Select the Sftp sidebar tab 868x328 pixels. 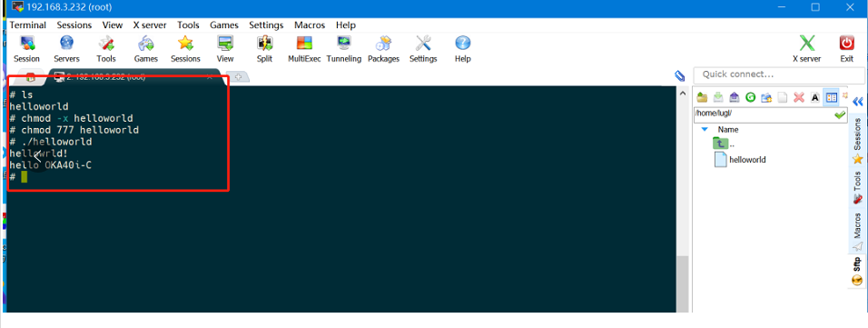[857, 272]
